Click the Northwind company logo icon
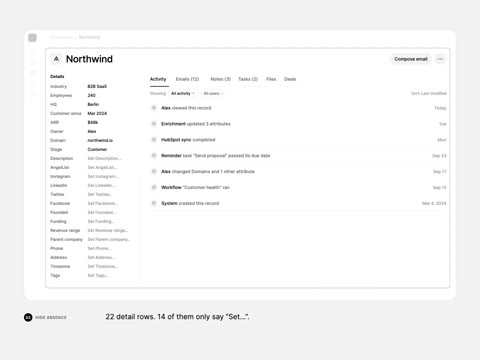This screenshot has width=480, height=360. point(56,59)
